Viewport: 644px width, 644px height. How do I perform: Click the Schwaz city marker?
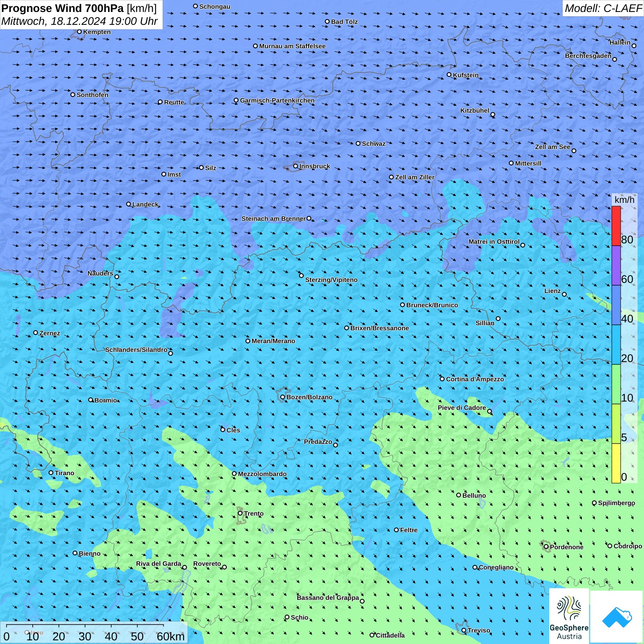tap(358, 144)
